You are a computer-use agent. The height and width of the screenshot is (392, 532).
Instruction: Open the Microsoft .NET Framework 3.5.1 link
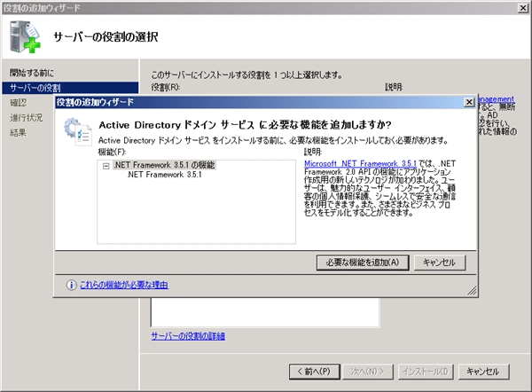[360, 163]
